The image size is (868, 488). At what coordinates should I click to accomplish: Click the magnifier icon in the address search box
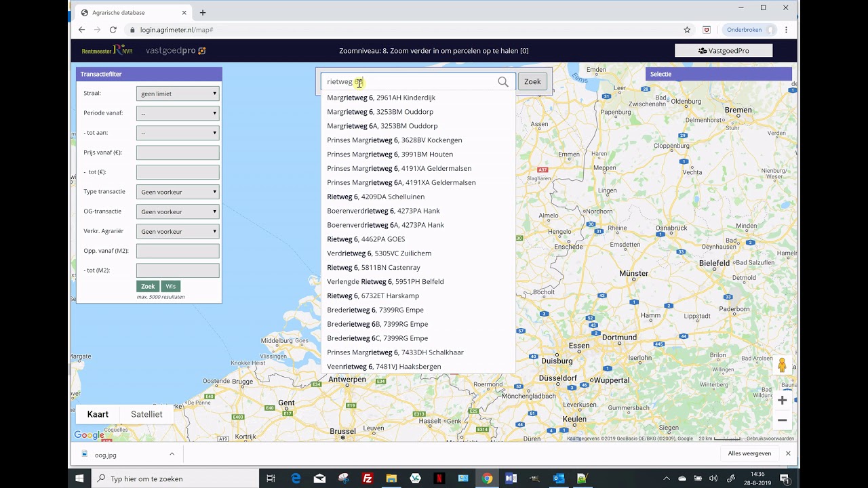tap(502, 81)
